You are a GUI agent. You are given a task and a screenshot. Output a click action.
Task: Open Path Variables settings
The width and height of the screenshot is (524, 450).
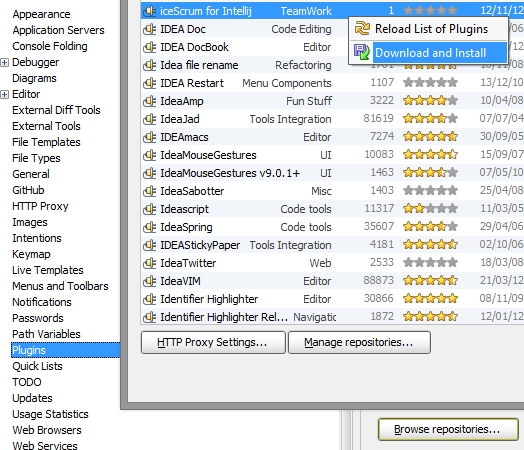pos(46,334)
